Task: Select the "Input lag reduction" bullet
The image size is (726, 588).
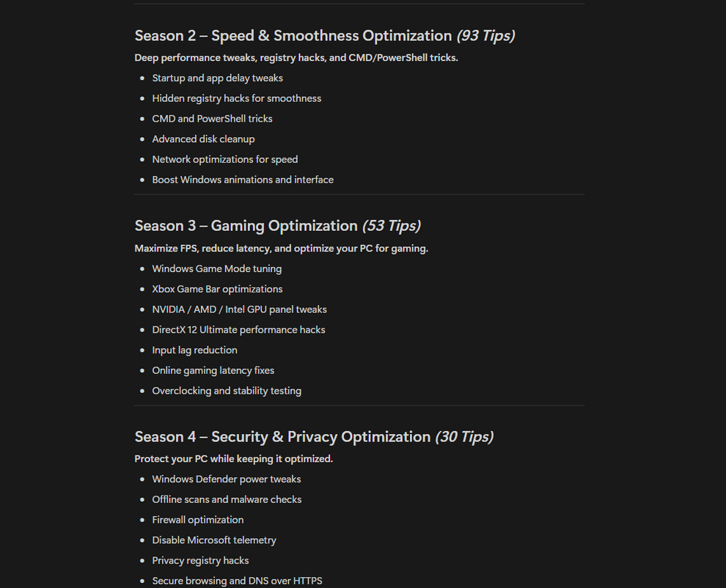Action: pyautogui.click(x=194, y=350)
